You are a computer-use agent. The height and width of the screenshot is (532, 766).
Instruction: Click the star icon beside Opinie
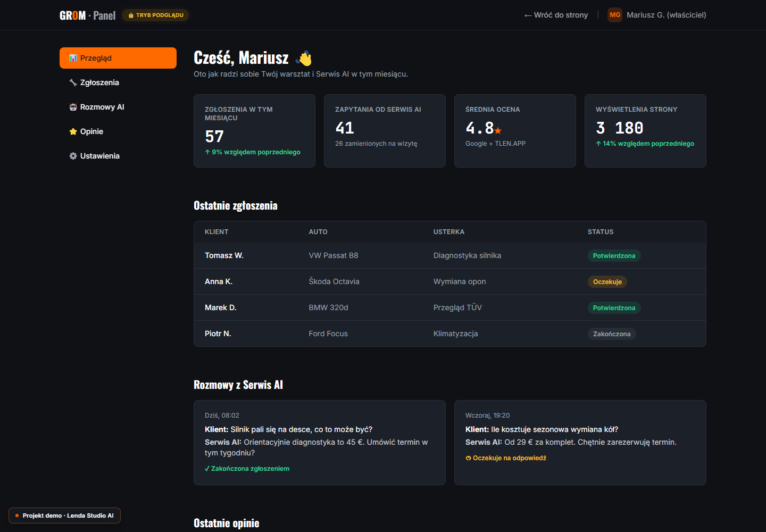coord(73,131)
